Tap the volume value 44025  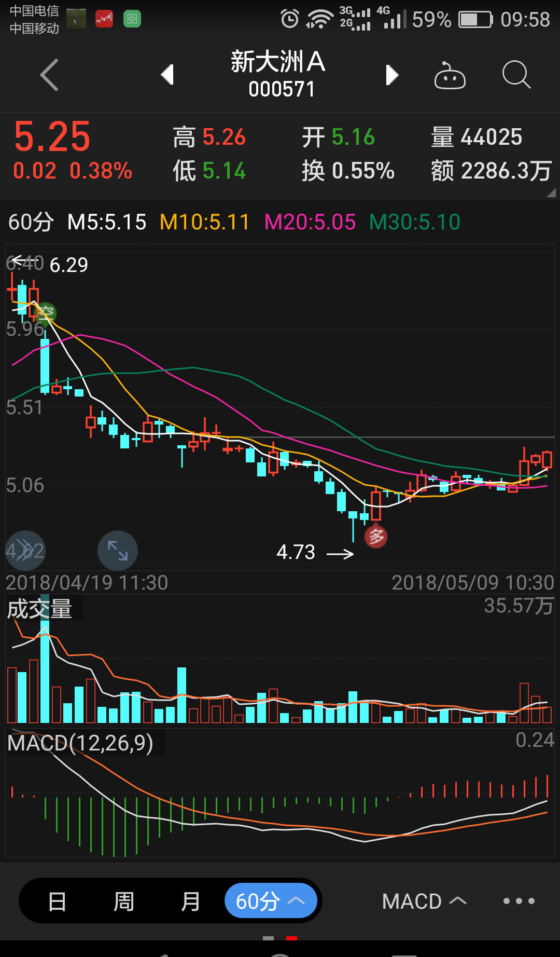(492, 137)
